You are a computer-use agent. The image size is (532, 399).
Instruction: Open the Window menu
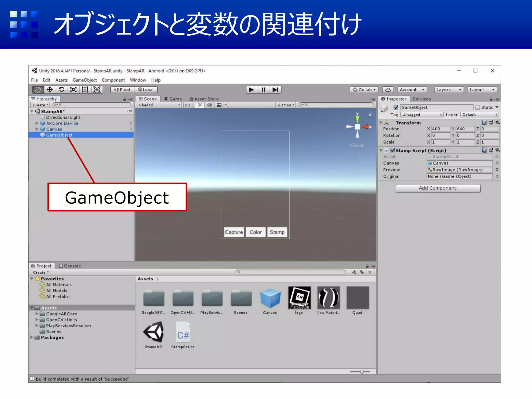click(x=138, y=80)
